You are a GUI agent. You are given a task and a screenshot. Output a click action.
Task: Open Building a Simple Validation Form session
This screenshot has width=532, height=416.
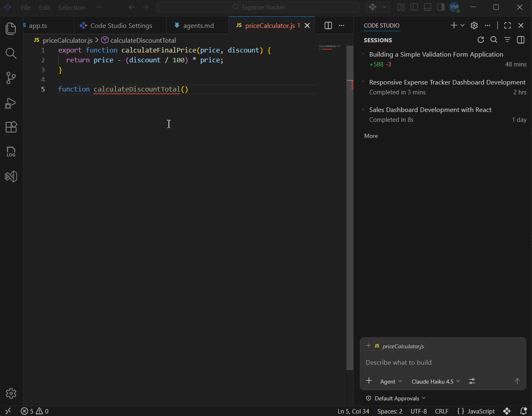(444, 59)
